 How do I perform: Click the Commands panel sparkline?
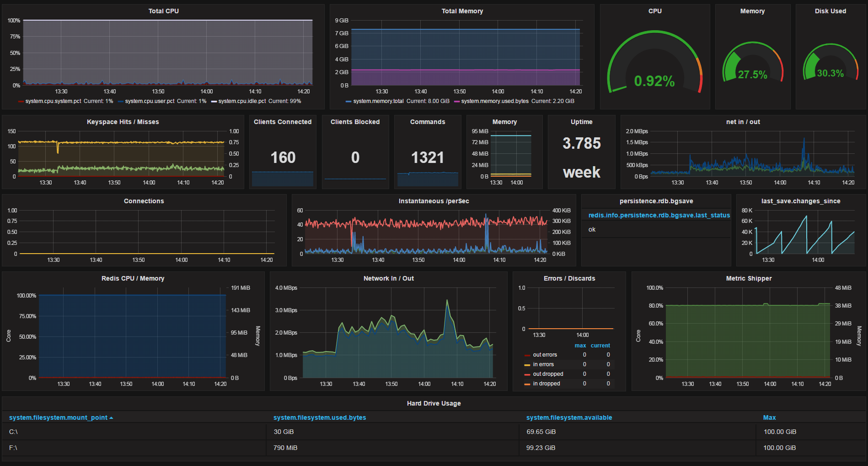427,179
